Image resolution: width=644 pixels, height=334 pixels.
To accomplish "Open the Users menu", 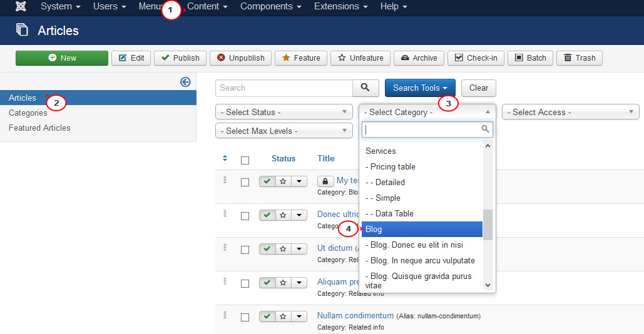I will tap(110, 6).
